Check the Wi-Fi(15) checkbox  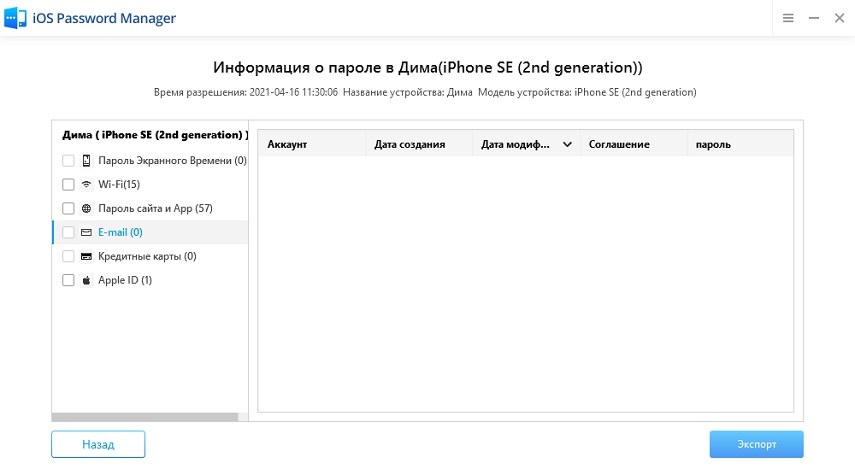click(68, 184)
